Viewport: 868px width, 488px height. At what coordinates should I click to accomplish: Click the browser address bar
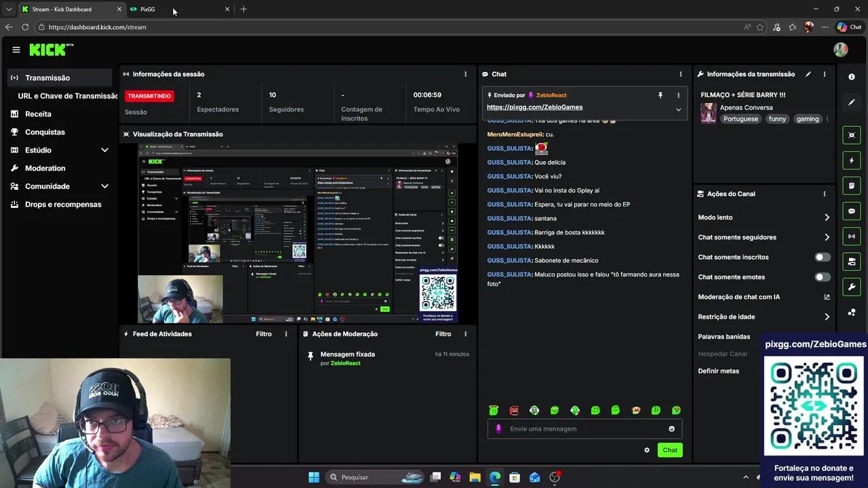[387, 27]
